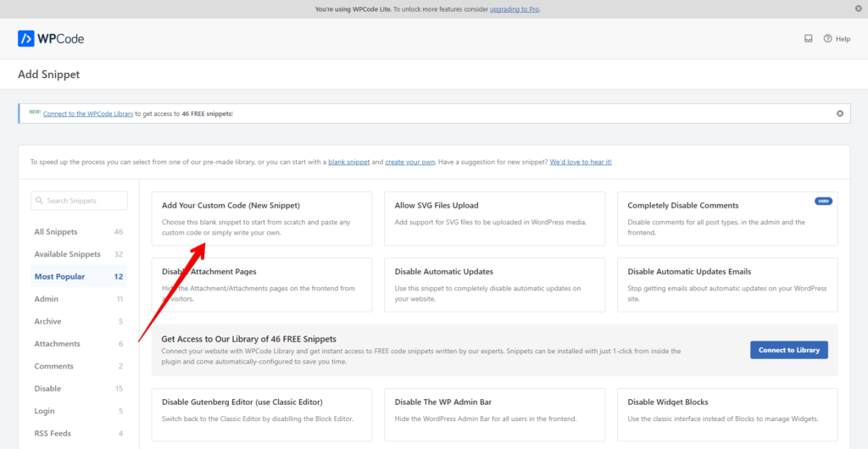Click the USED badge on Disable Comments

(824, 202)
